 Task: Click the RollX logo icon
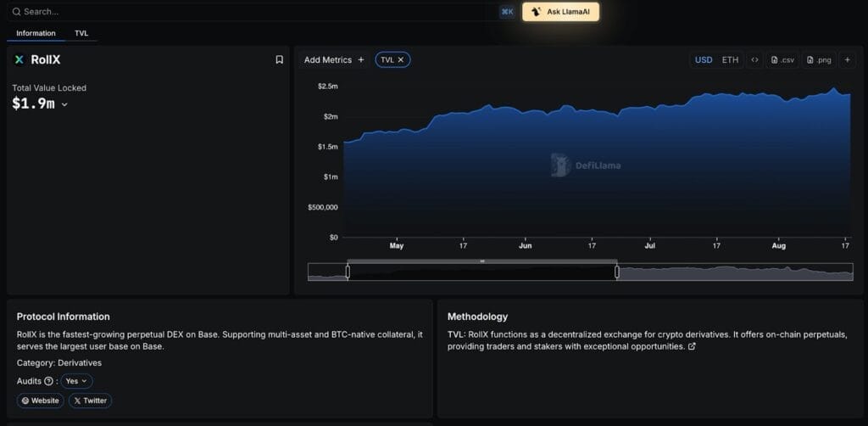click(x=19, y=60)
